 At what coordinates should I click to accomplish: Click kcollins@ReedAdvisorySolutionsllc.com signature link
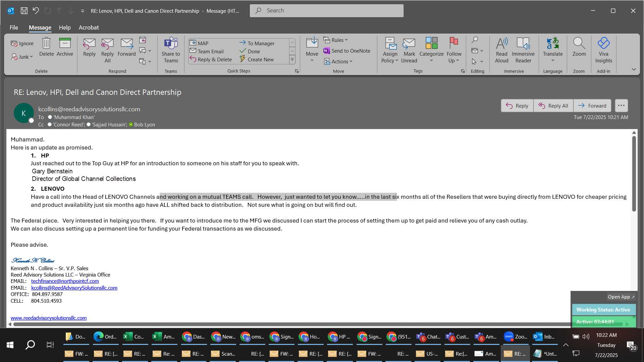[x=74, y=288]
